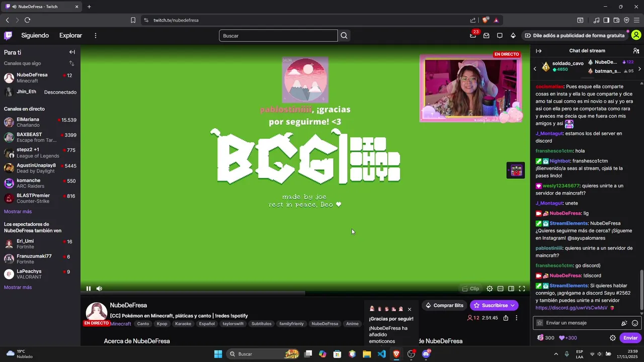Open stepz2 +1 channel
Image resolution: width=644 pixels, height=362 pixels.
click(40, 153)
